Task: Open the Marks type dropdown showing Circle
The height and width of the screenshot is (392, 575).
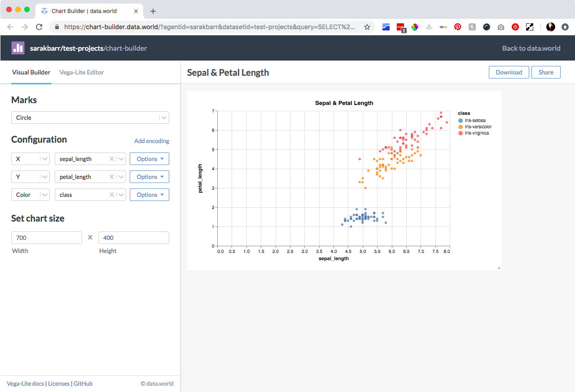Action: 90,117
